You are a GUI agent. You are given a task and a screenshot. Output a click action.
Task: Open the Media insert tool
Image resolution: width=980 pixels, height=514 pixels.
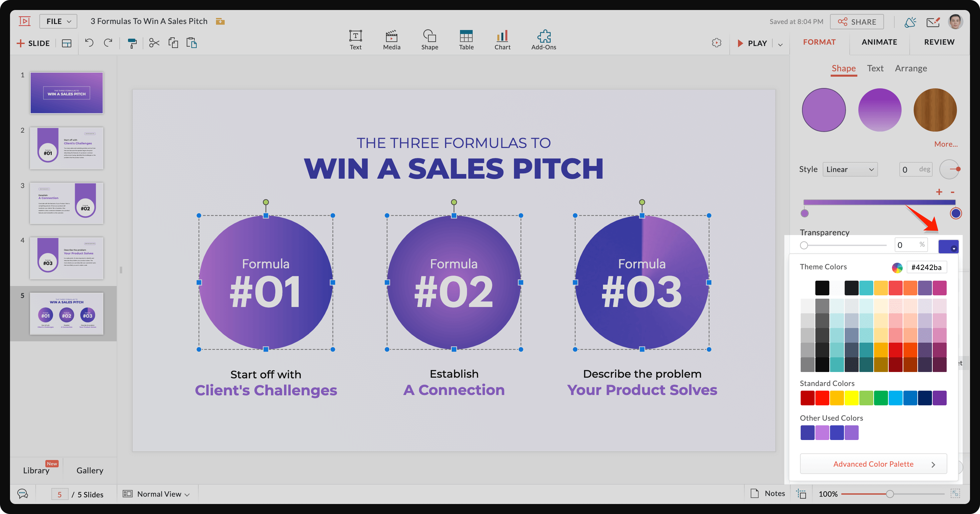(391, 40)
